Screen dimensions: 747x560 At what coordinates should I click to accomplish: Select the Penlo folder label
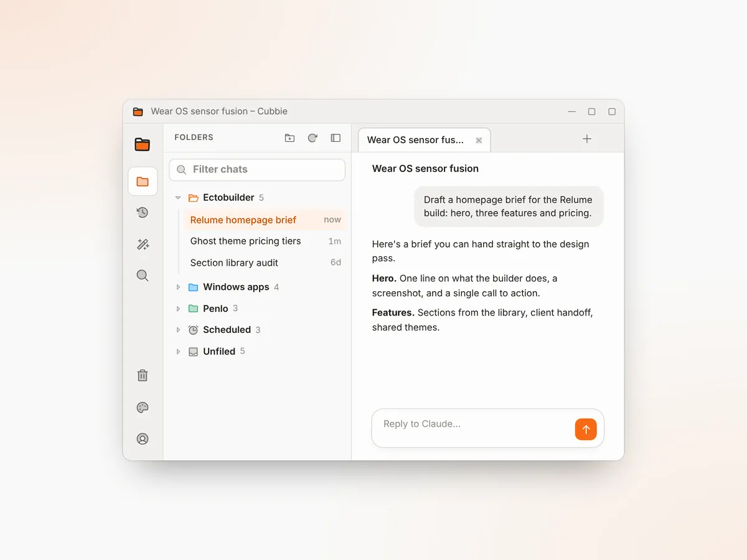tap(215, 309)
